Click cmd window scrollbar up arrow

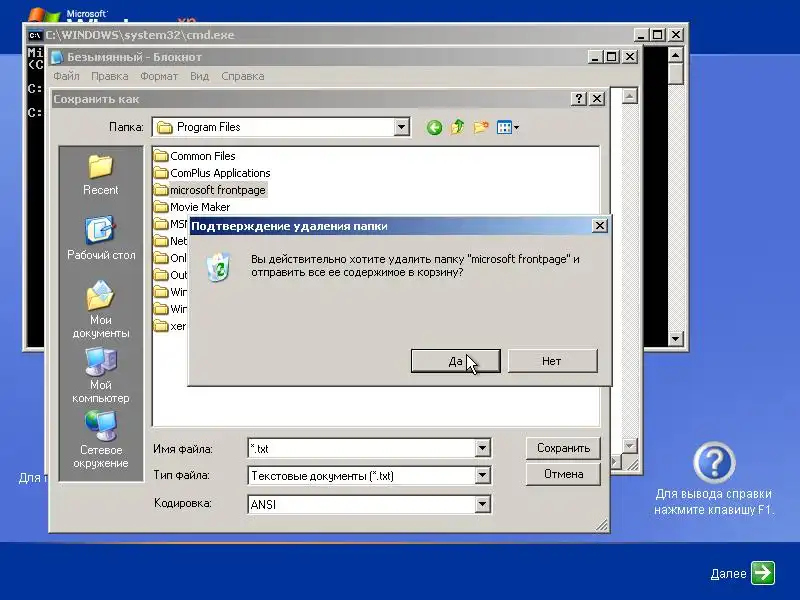[676, 55]
